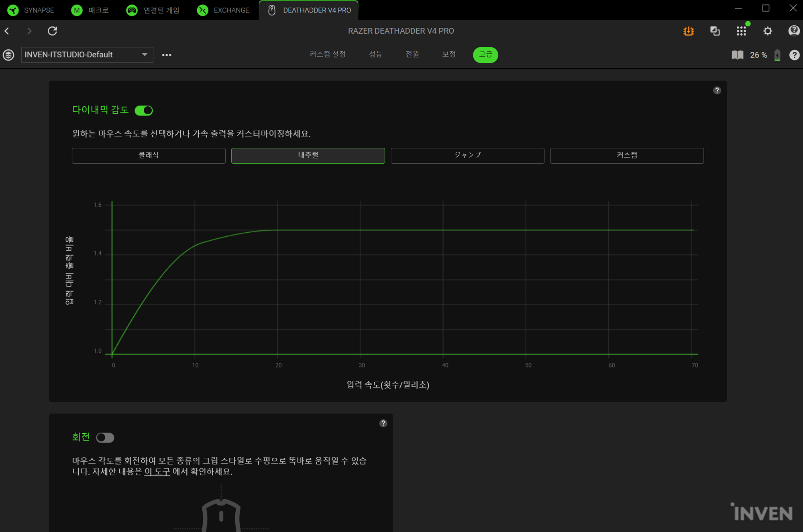803x532 pixels.
Task: Select the ジャンプ curve preset
Action: coord(467,155)
